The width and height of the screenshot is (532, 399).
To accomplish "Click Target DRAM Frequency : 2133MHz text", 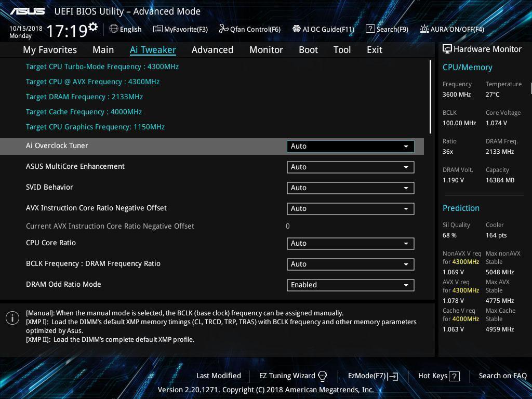I will [x=84, y=97].
